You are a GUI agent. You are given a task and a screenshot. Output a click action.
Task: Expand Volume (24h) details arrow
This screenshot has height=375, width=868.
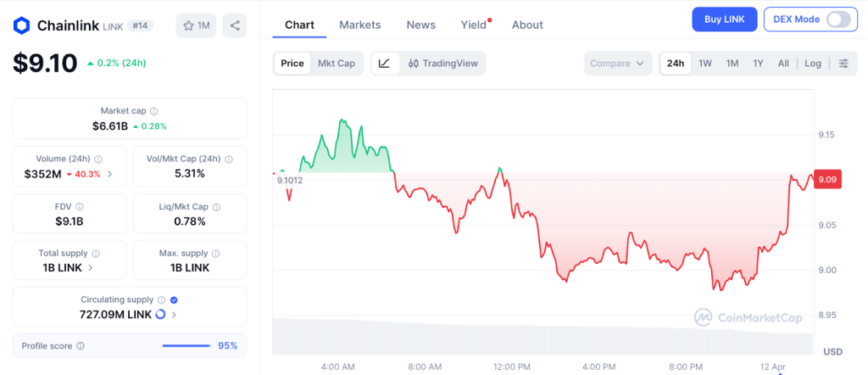point(110,174)
